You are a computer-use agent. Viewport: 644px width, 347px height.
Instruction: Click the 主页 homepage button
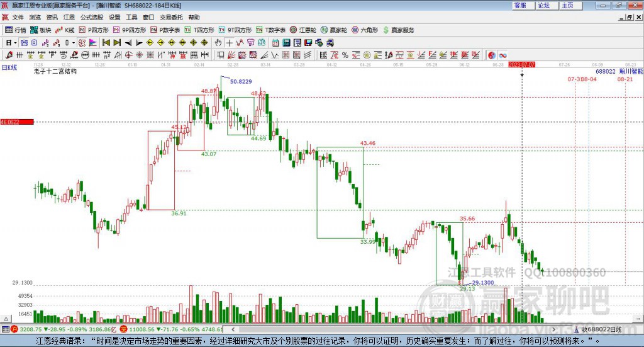570,5
